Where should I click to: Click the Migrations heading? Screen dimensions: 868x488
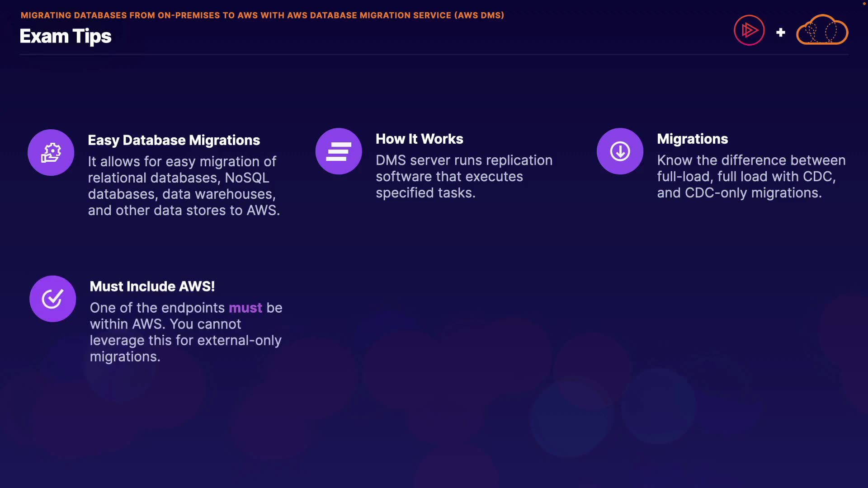[x=692, y=139]
